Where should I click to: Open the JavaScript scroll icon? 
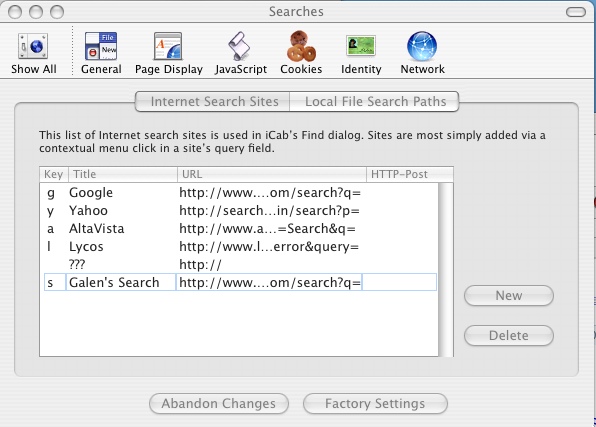[x=239, y=46]
